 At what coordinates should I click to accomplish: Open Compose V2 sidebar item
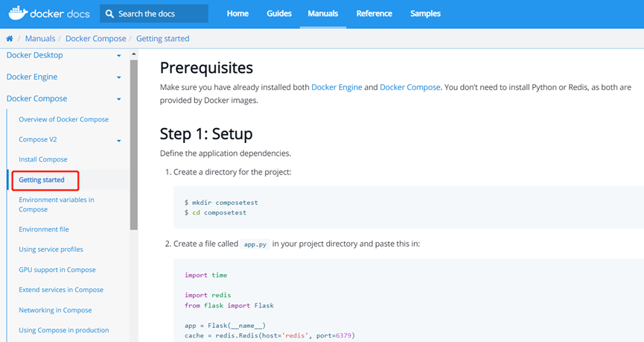(38, 139)
